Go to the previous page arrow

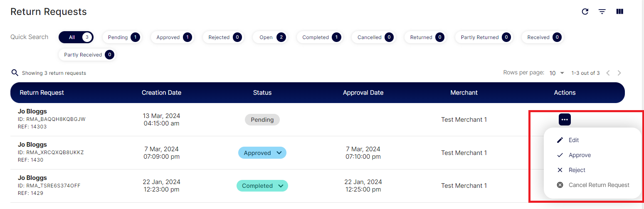coord(608,73)
